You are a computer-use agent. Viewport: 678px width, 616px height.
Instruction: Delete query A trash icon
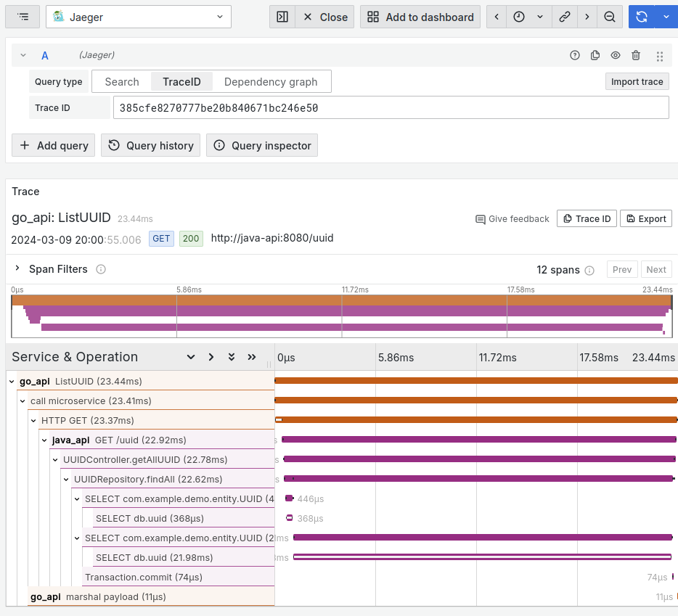click(636, 55)
